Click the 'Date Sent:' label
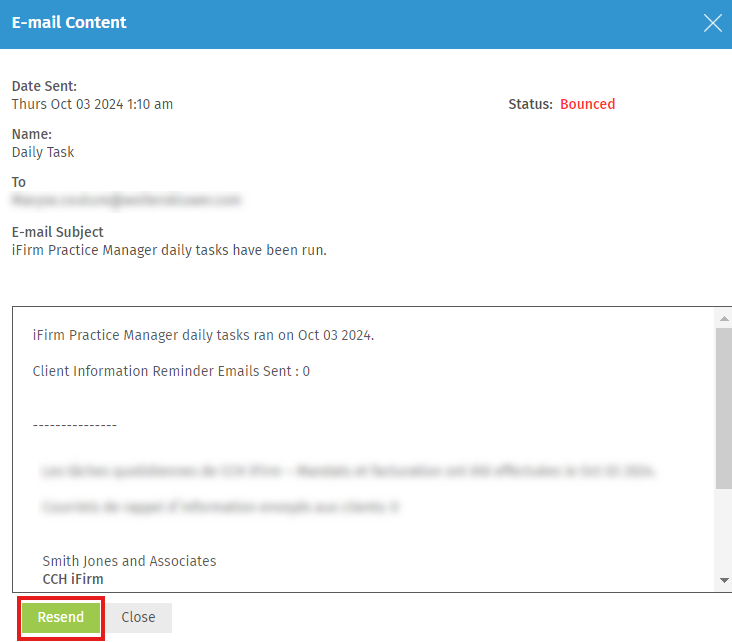Image resolution: width=732 pixels, height=642 pixels. [44, 86]
